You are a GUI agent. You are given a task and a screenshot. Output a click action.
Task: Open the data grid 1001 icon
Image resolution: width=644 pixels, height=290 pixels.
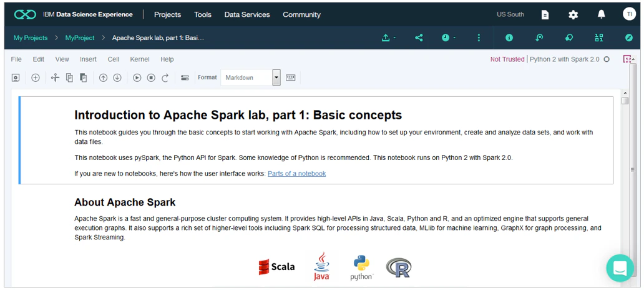[599, 38]
